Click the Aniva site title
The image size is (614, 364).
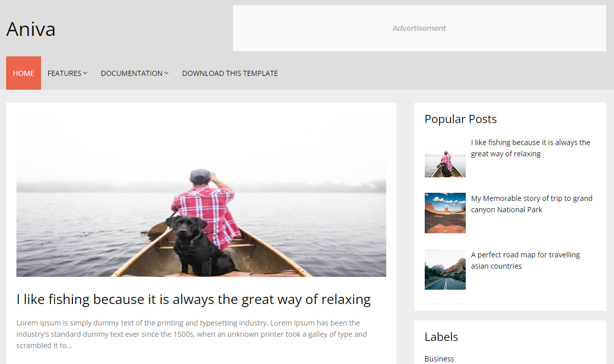(x=31, y=29)
